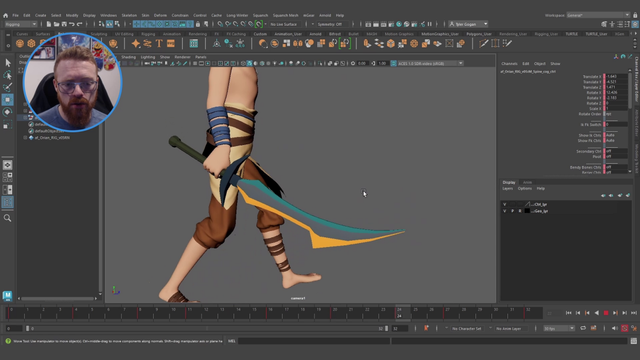Select the arrow Select tool

(8, 63)
